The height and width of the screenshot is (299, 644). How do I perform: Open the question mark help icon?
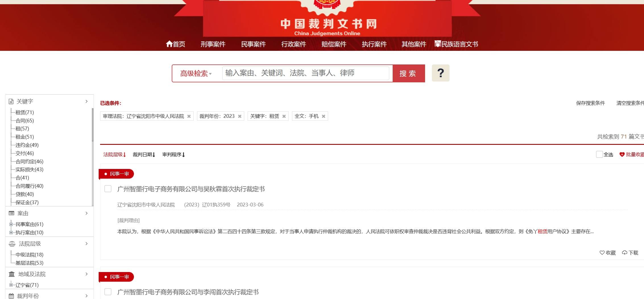pyautogui.click(x=440, y=73)
